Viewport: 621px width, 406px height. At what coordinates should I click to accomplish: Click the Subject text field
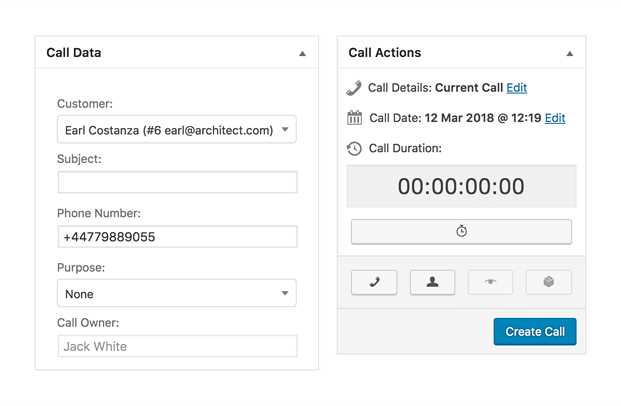[177, 182]
